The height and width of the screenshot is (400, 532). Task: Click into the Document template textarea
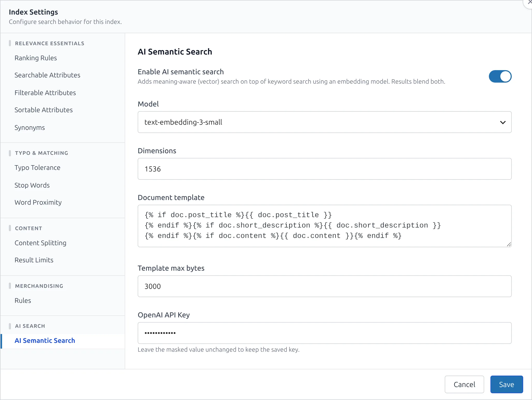click(x=324, y=226)
